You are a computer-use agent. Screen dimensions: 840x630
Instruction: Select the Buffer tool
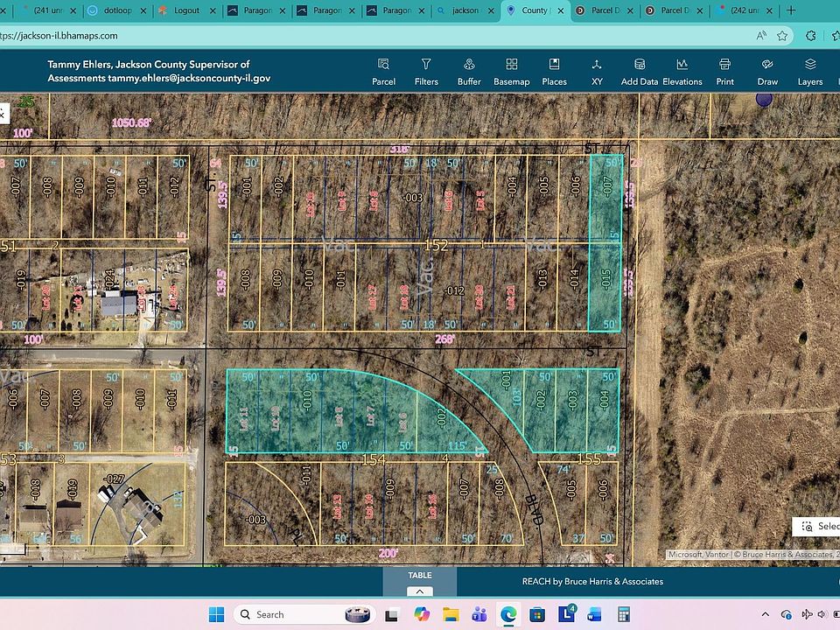coord(469,71)
